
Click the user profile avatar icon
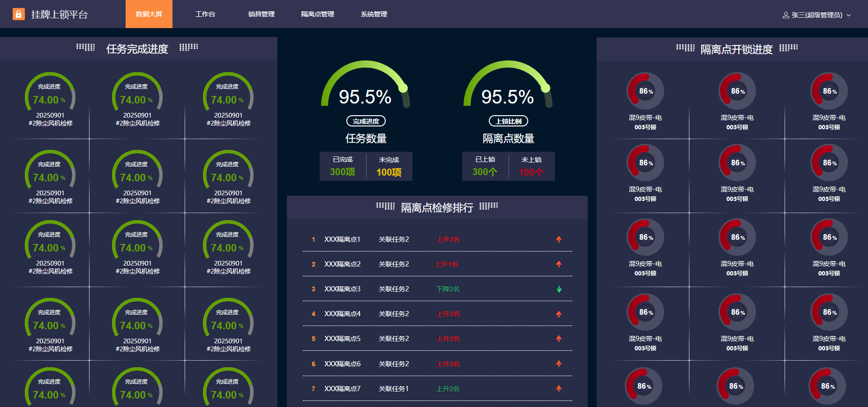(786, 15)
